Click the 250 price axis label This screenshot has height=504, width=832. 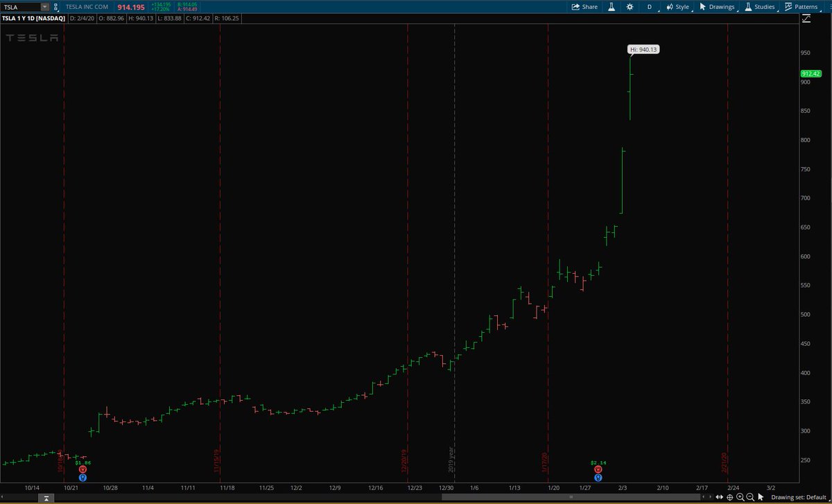point(806,460)
